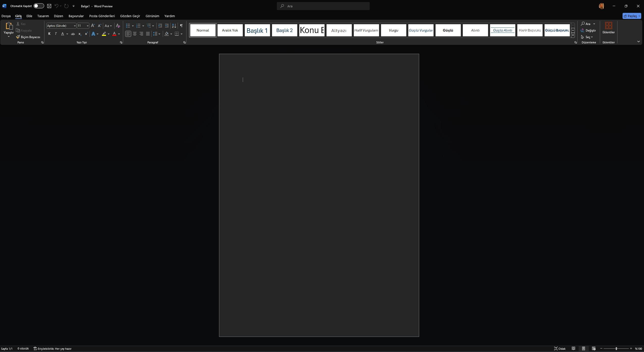Open the Eklentiler add-ins icon
Image resolution: width=644 pixels, height=352 pixels.
[x=608, y=28]
